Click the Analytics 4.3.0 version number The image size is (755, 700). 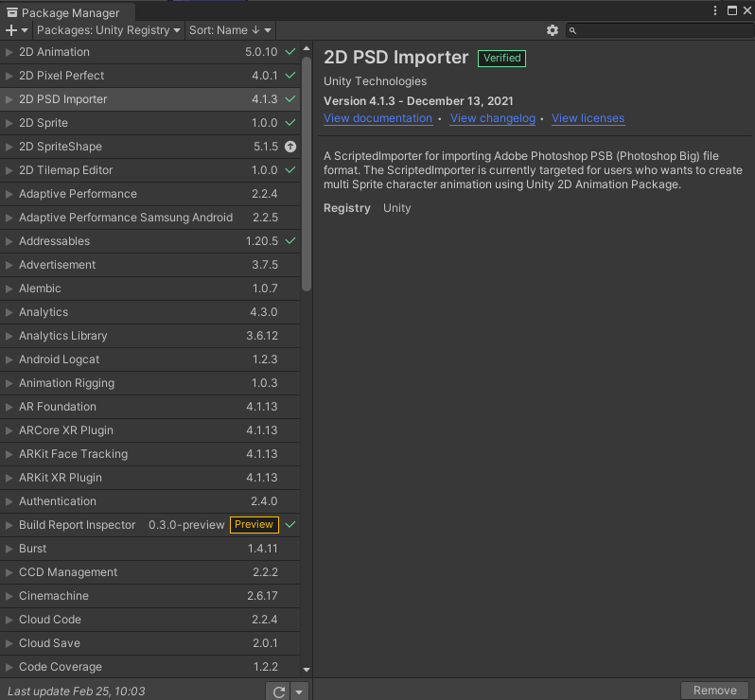263,312
